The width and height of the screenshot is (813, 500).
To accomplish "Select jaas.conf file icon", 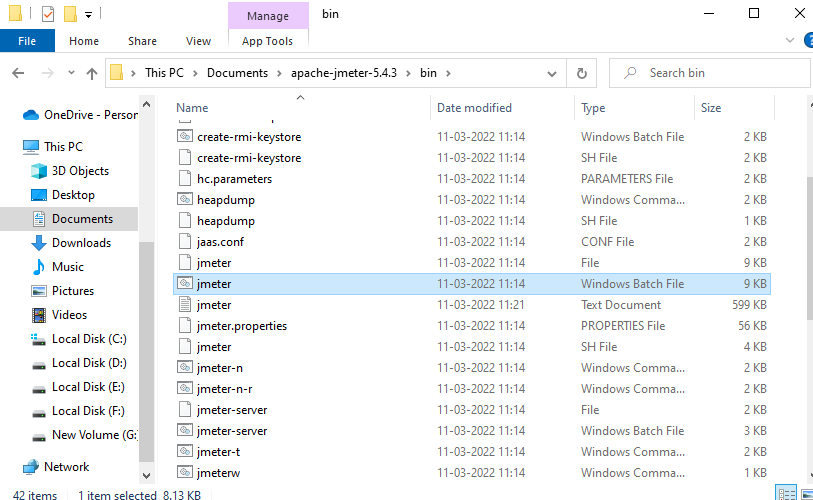I will [x=185, y=241].
